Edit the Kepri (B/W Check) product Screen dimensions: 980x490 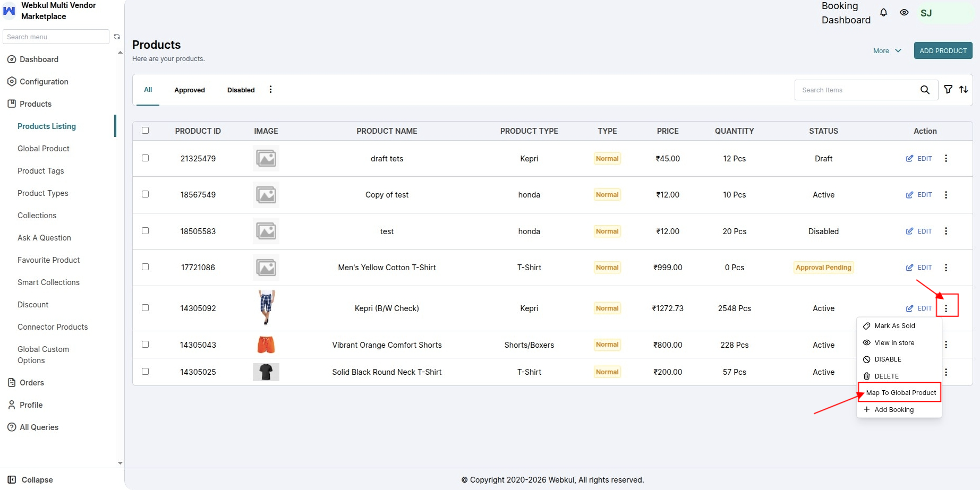click(919, 308)
